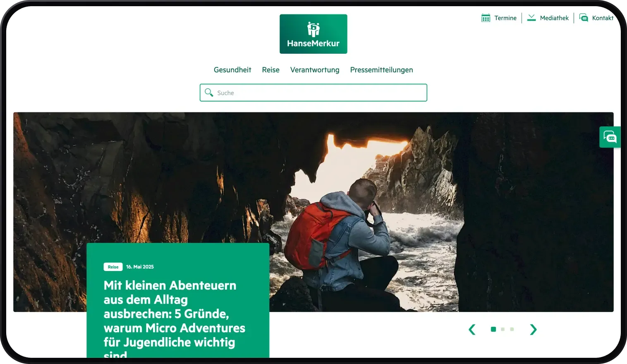Open the Pressemitteilungen menu item
This screenshot has height=364, width=627.
[382, 70]
